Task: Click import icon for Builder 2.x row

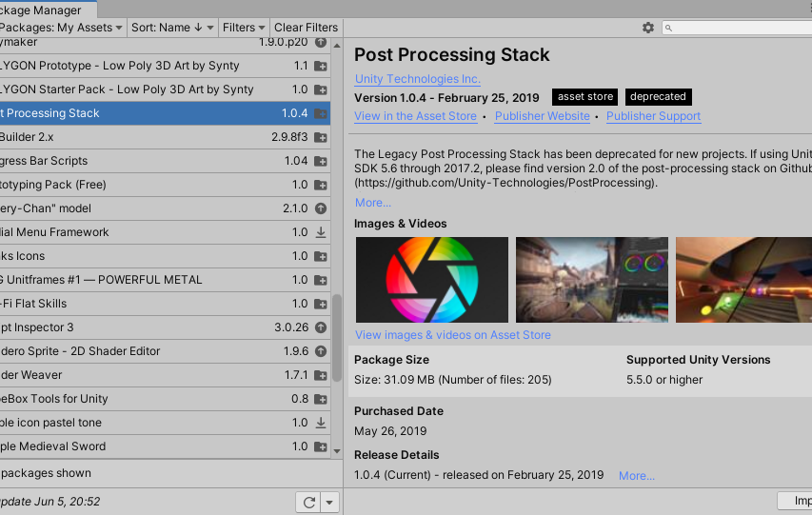Action: point(321,137)
